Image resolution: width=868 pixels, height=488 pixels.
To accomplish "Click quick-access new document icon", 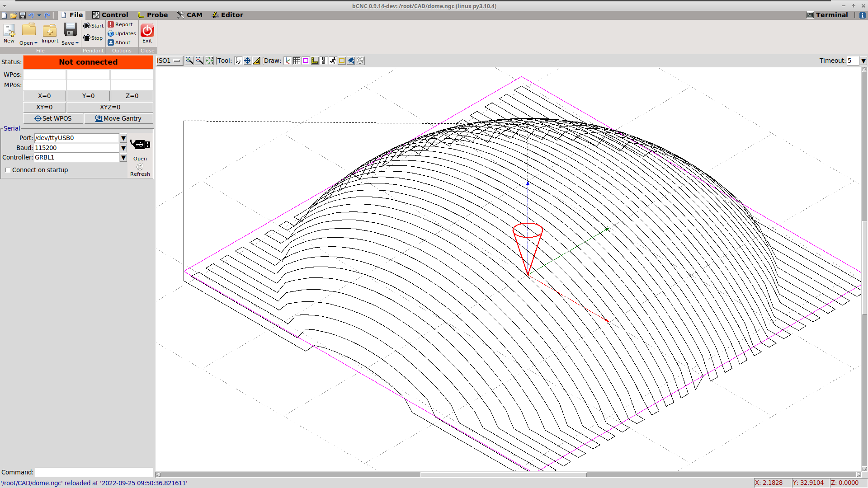I will click(5, 15).
